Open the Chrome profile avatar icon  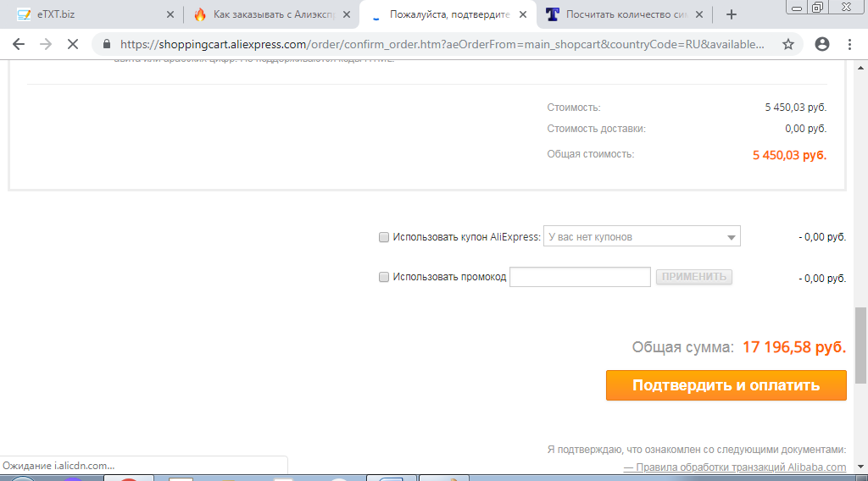tap(821, 44)
